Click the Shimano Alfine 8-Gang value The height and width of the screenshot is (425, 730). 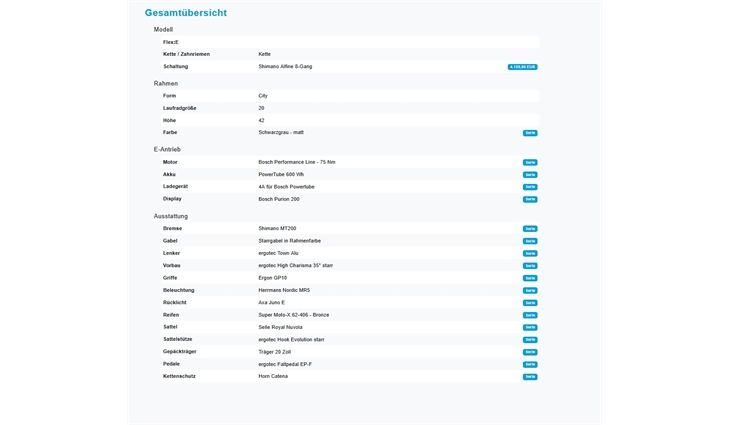point(285,66)
